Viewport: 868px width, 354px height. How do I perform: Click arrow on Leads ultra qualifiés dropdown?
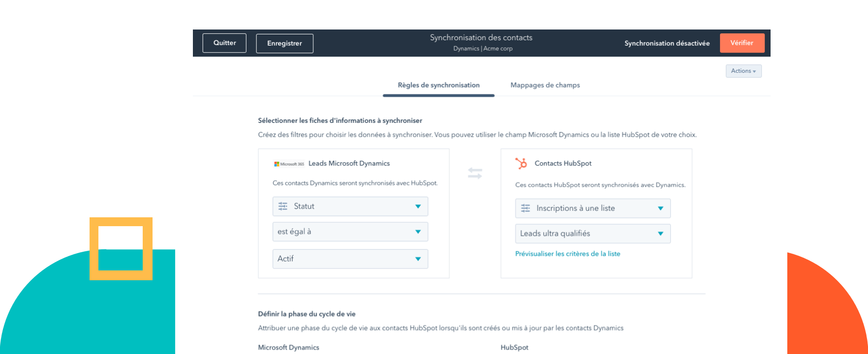[x=660, y=234]
